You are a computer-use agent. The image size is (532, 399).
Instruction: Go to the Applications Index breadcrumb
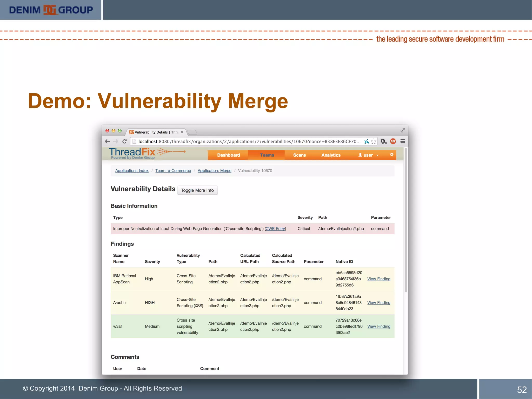click(x=132, y=171)
